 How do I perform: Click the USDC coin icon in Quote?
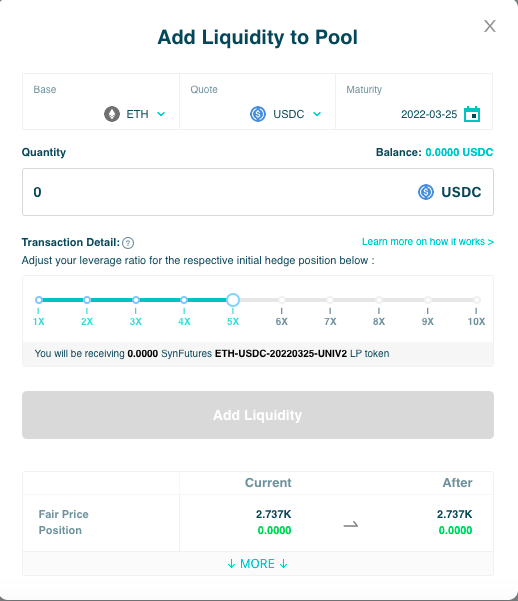258,114
